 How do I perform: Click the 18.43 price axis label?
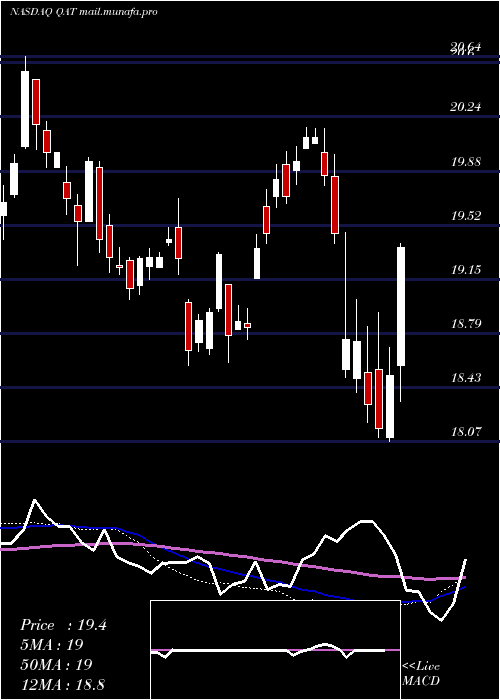click(x=466, y=378)
